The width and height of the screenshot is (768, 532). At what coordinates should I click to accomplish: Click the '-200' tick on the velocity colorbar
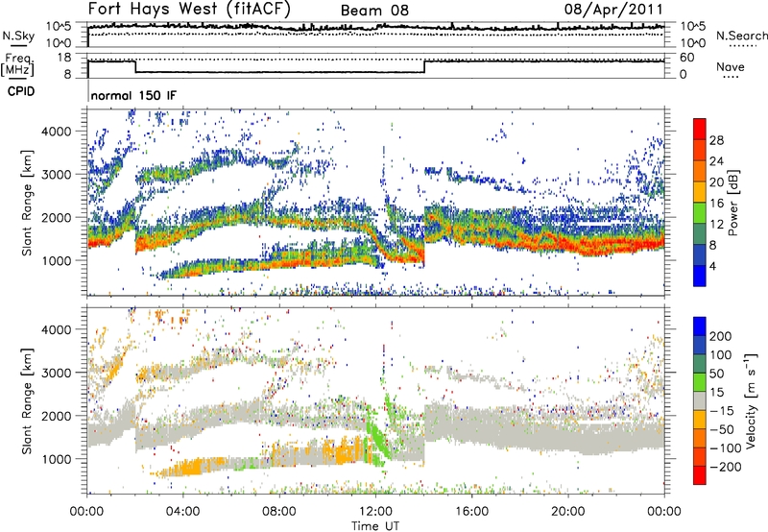tap(726, 467)
